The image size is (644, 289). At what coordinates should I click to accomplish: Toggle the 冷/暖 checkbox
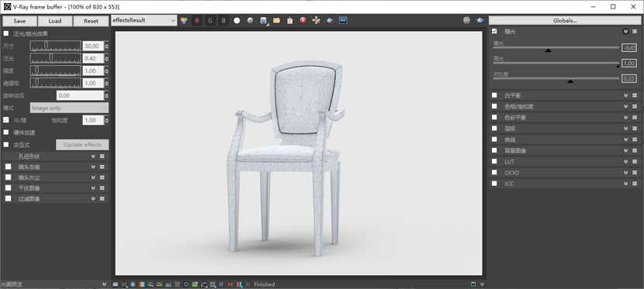click(x=6, y=120)
